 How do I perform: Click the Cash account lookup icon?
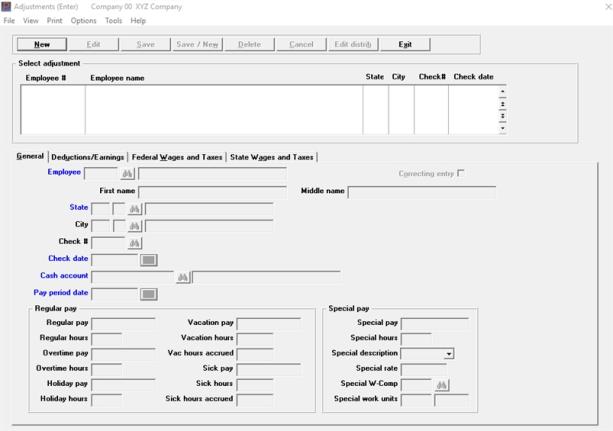pyautogui.click(x=183, y=277)
